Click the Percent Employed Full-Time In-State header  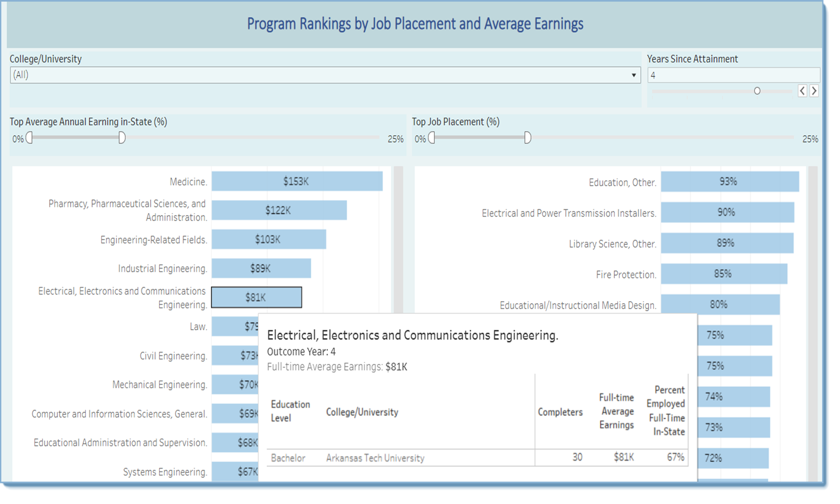[x=666, y=410]
